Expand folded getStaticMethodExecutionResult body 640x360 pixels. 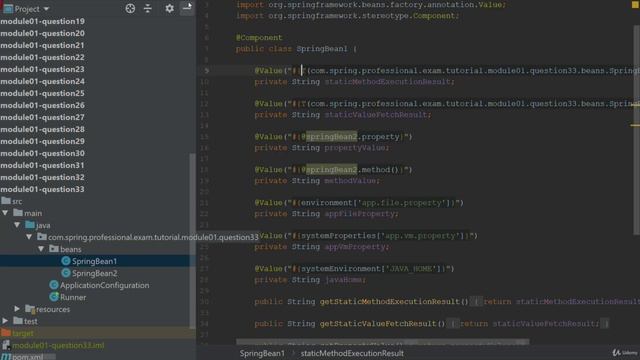click(x=476, y=302)
